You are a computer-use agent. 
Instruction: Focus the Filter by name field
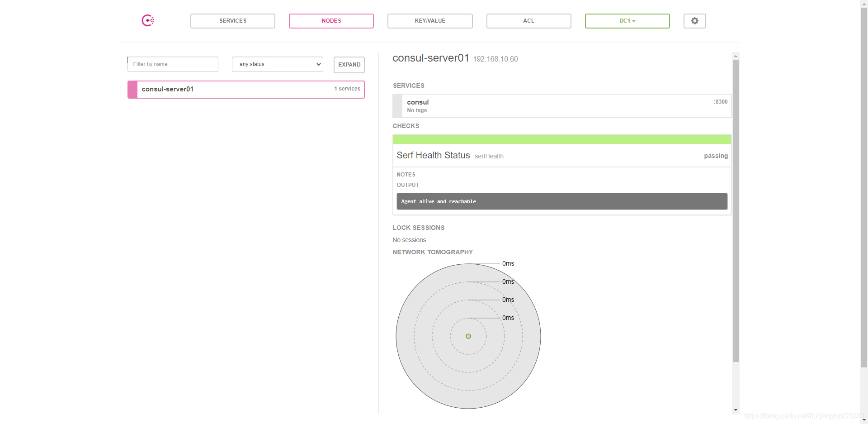[x=173, y=64]
